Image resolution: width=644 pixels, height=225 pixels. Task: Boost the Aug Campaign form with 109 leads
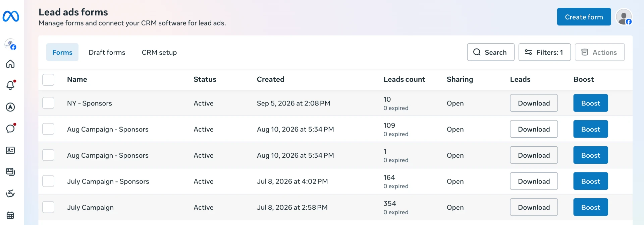pos(591,129)
